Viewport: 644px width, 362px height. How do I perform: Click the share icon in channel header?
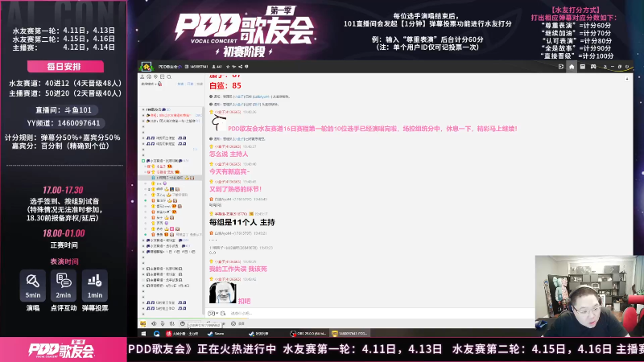(x=240, y=67)
